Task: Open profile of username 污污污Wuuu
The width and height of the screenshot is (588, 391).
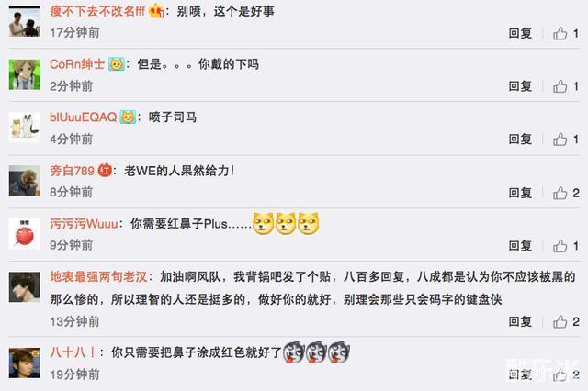Action: (x=84, y=224)
